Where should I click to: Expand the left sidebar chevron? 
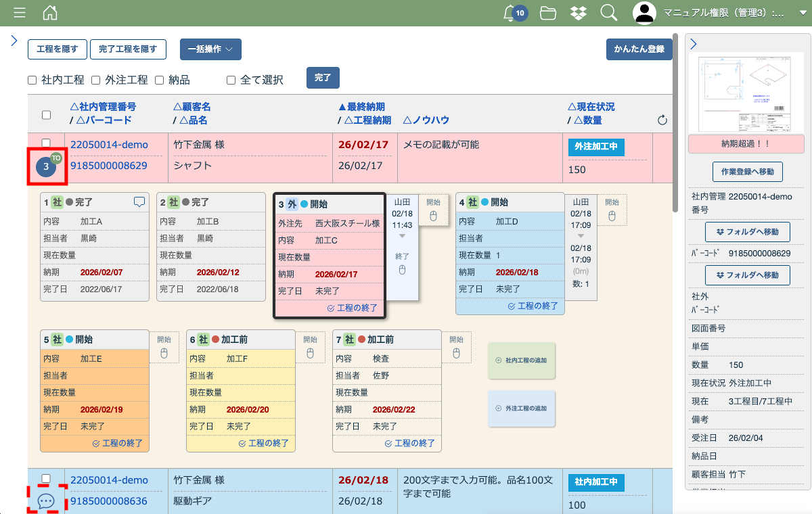(14, 41)
